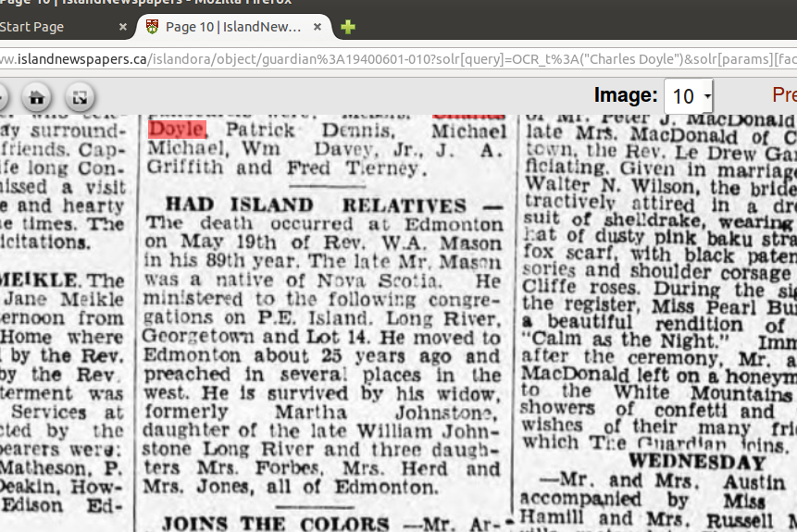
Task: Click the zoom out button left of home
Action: [3, 96]
